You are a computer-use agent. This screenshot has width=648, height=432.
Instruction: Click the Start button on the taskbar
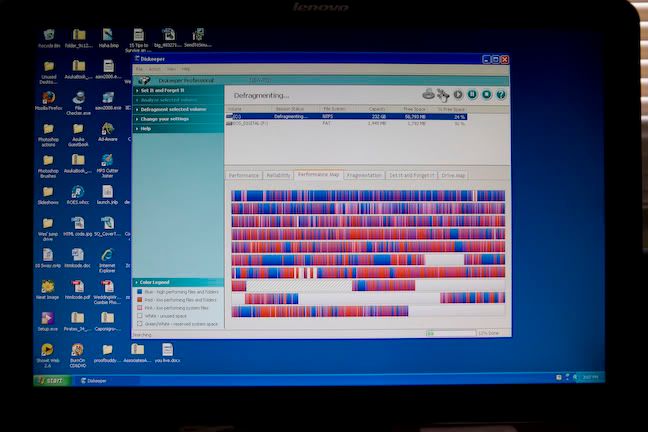(x=52, y=380)
